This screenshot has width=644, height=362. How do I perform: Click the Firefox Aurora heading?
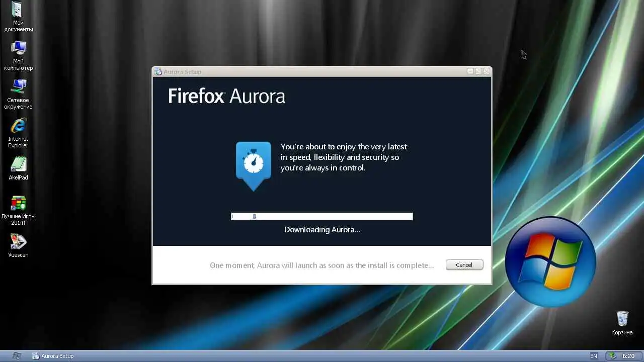click(x=226, y=96)
